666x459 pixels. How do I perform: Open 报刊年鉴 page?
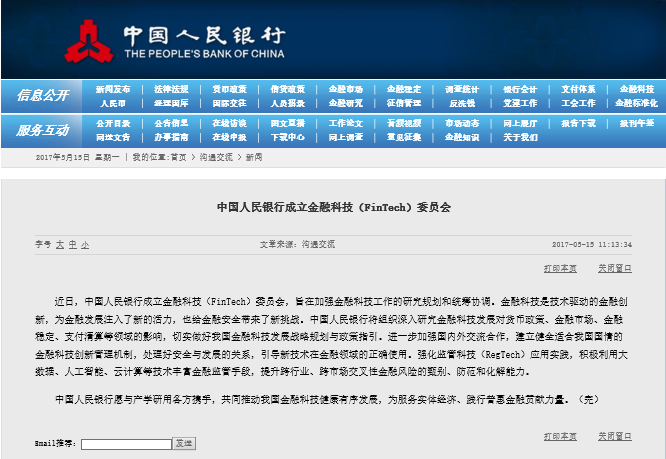pos(637,124)
